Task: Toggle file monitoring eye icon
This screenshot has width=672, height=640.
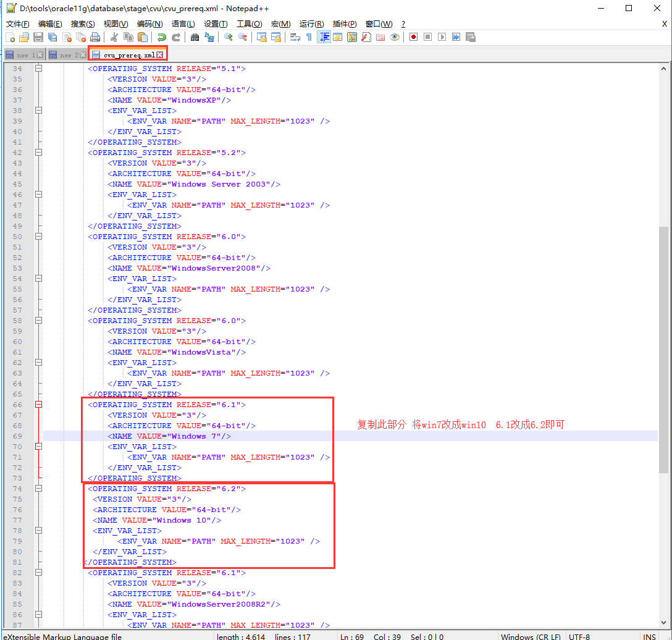Action: 395,37
